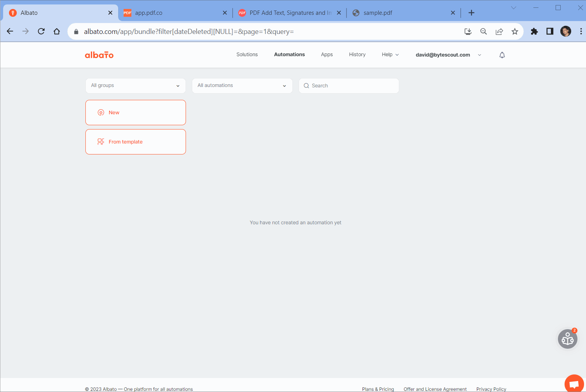Open the Automations nav item
The height and width of the screenshot is (392, 586).
click(x=289, y=55)
